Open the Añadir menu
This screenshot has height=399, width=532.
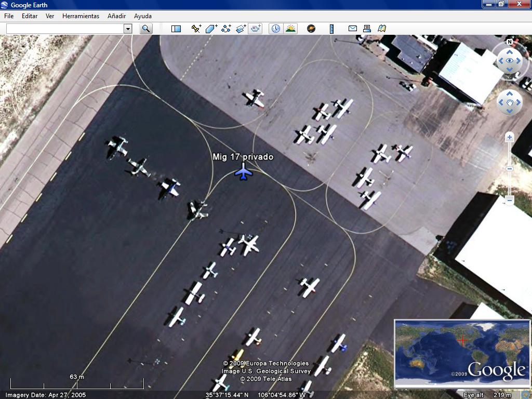[x=116, y=16]
